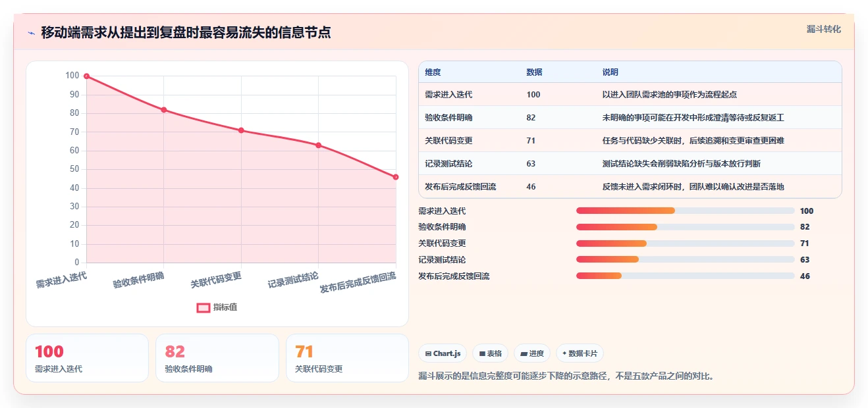Click the 需求进入迭代 progress bar
Screen dimensions: 868x408
(686, 211)
